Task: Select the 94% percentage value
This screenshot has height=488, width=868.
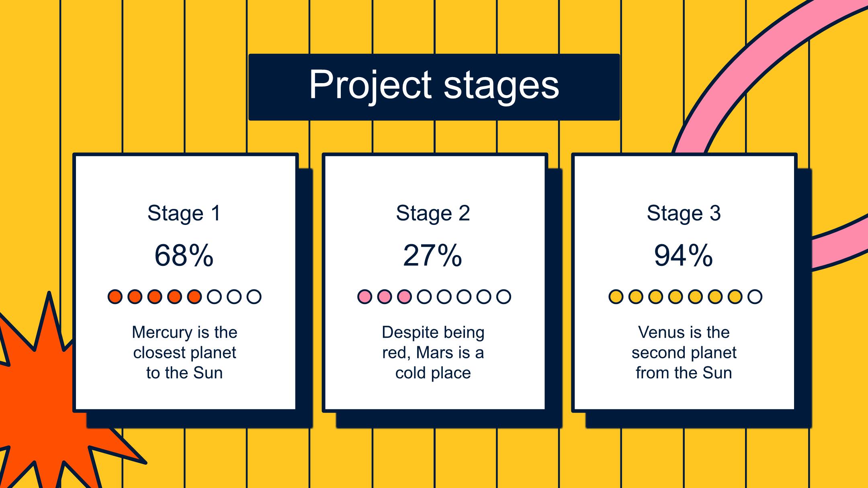Action: point(684,255)
